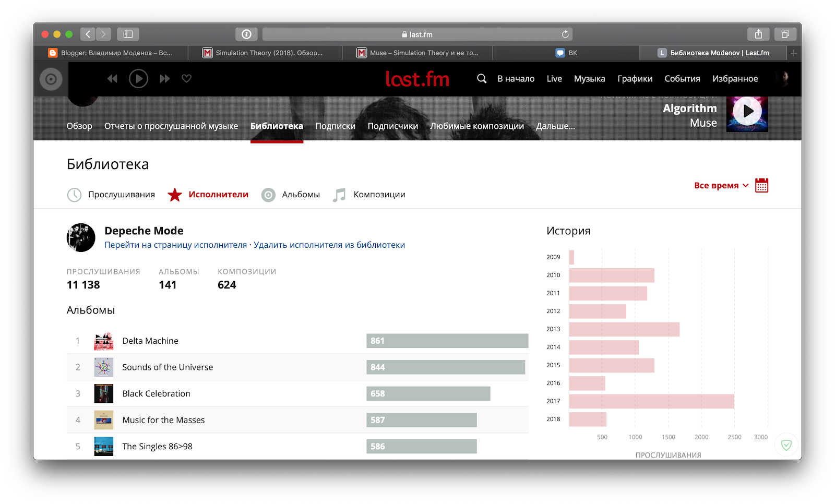Play Algorithm by Muse
This screenshot has width=835, height=504.
pyautogui.click(x=747, y=112)
